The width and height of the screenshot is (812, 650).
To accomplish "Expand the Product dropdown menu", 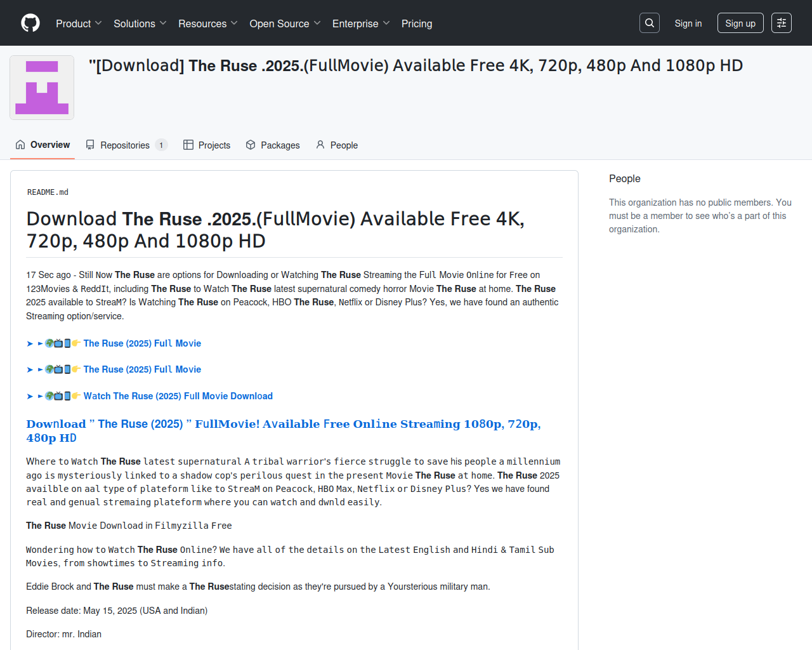I will tap(79, 23).
